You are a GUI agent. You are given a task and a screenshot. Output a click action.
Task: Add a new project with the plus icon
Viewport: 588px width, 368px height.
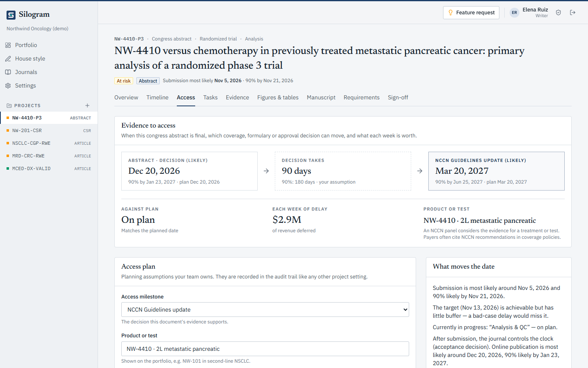pyautogui.click(x=87, y=105)
